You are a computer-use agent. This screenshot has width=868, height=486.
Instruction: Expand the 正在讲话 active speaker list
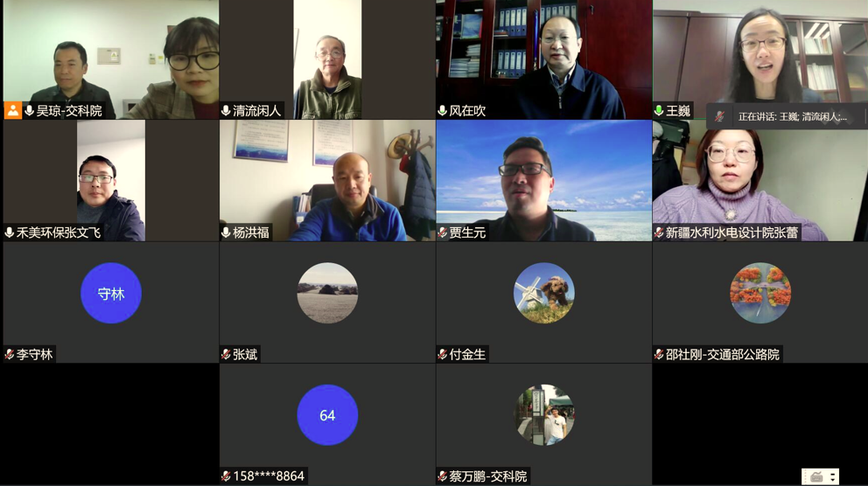[792, 116]
